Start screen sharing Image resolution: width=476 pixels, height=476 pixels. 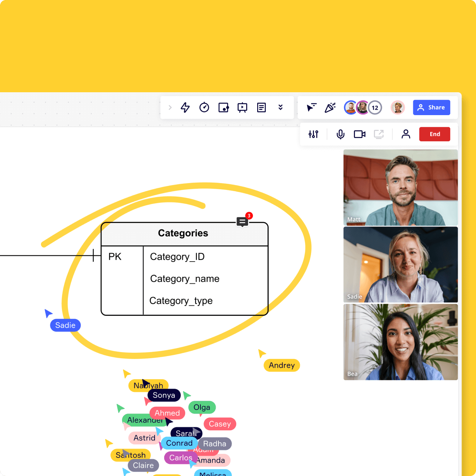pyautogui.click(x=378, y=134)
